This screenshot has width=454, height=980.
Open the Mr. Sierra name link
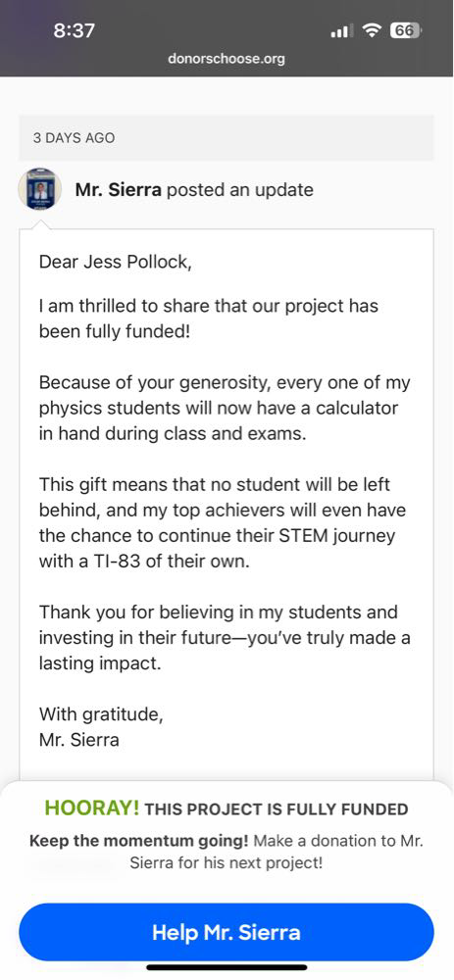click(x=119, y=189)
